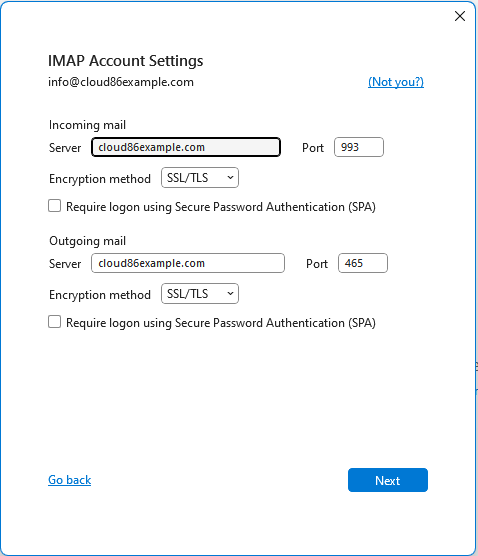Enable the outgoing mail SPA logon checkbox

(54, 322)
